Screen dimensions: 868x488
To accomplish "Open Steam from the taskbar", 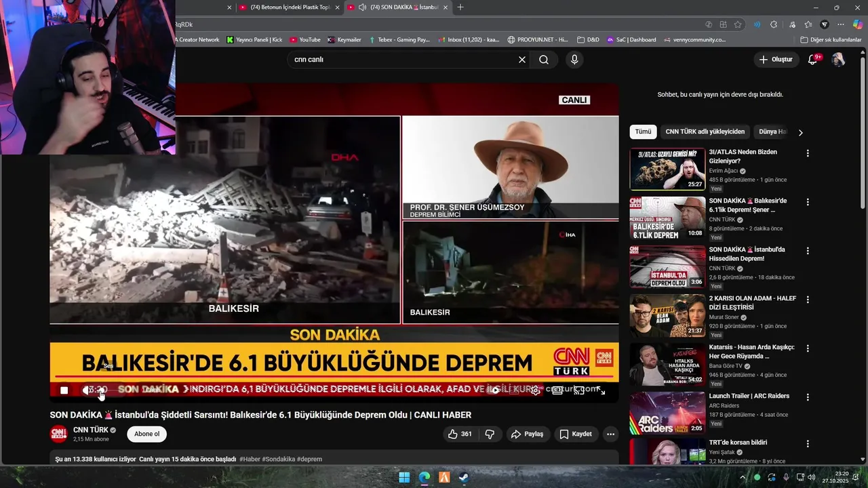I will point(464,477).
